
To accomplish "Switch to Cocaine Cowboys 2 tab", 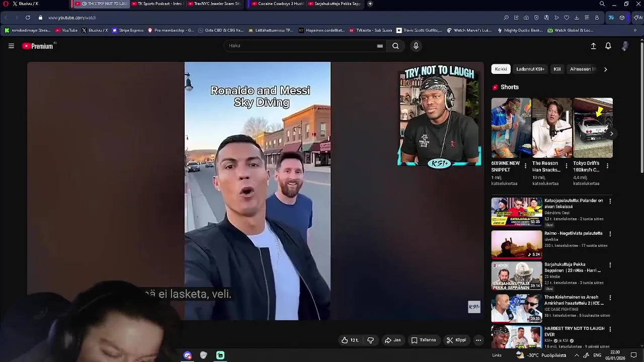I will coord(278,4).
